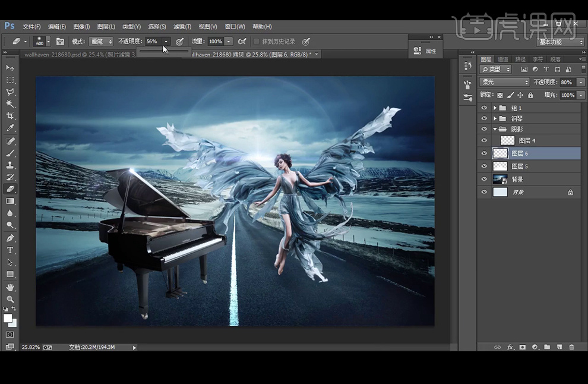The image size is (588, 384).
Task: Click the Quick Mask mode icon
Action: point(10,335)
